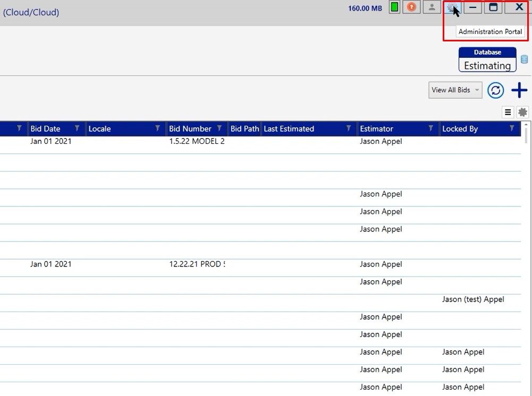
Task: Select the 1.5.22 MODEL 2 bid row
Action: coord(197,142)
